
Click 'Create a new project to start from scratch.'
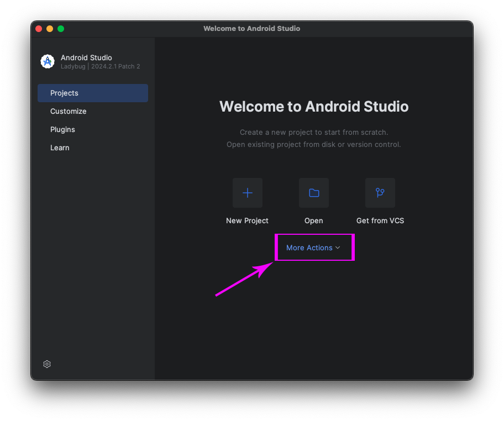(314, 133)
